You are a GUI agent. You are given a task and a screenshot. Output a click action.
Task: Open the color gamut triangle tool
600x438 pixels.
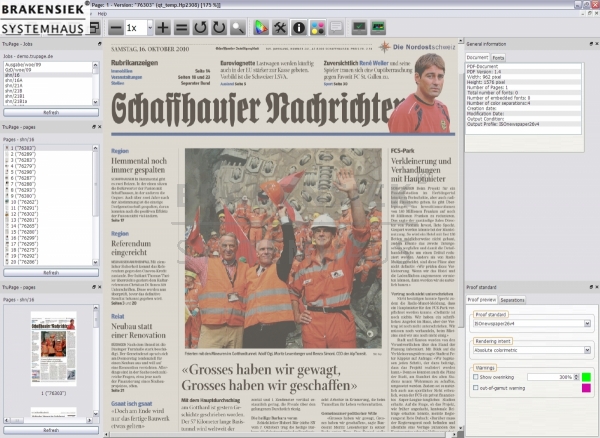coord(261,28)
